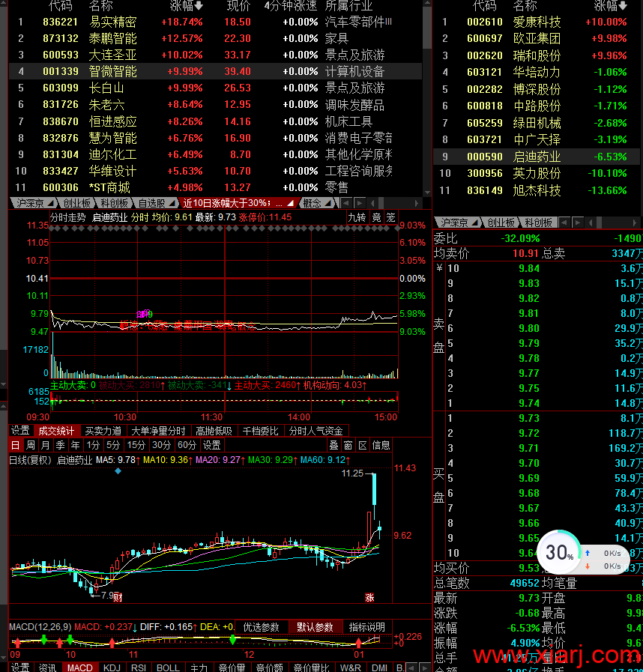Expand 概念 tab dropdown
This screenshot has width=643, height=672.
[x=328, y=202]
